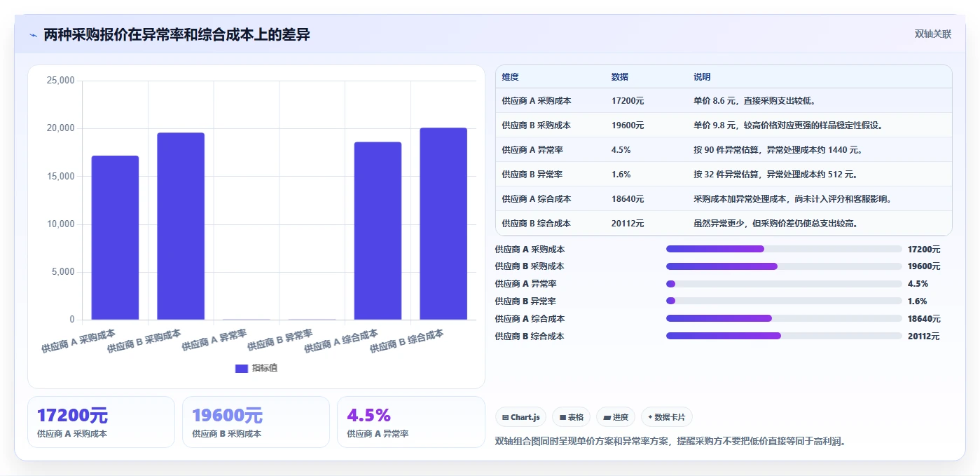Click the footer sentence starting 双轴组合图同时呈现
980x476 pixels.
click(x=670, y=442)
